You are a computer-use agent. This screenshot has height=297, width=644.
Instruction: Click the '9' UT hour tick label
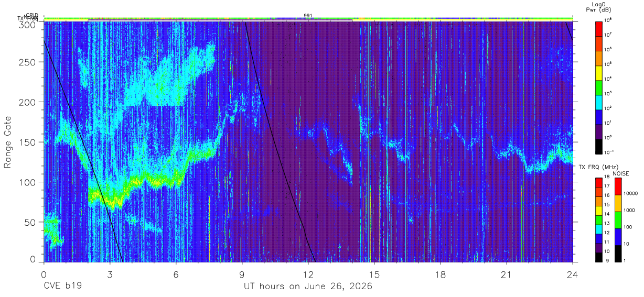[x=242, y=274]
